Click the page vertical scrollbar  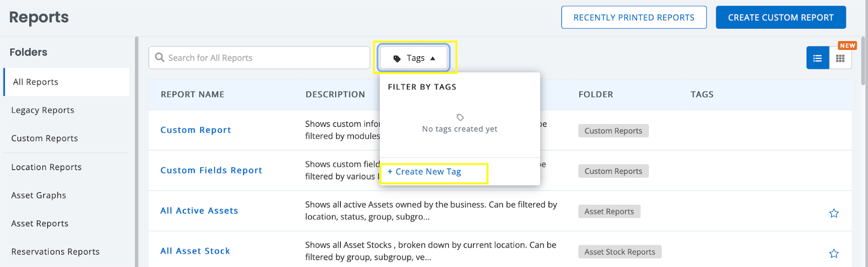point(863,60)
